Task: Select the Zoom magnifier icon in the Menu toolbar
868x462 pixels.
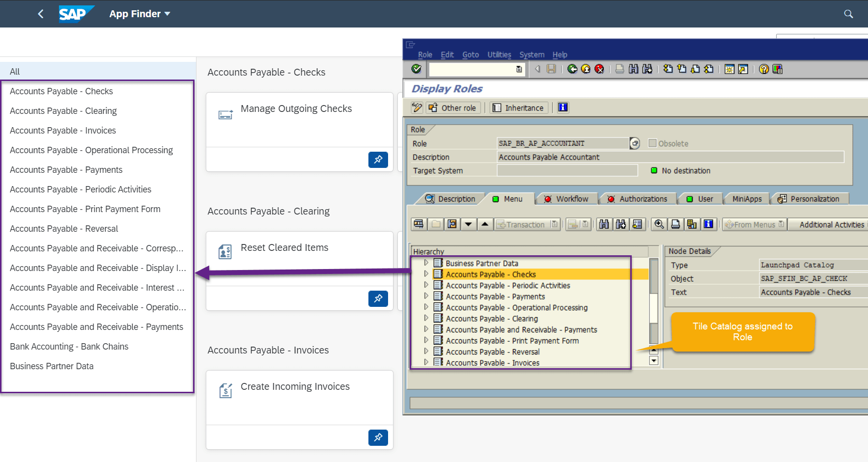Action: coord(659,224)
